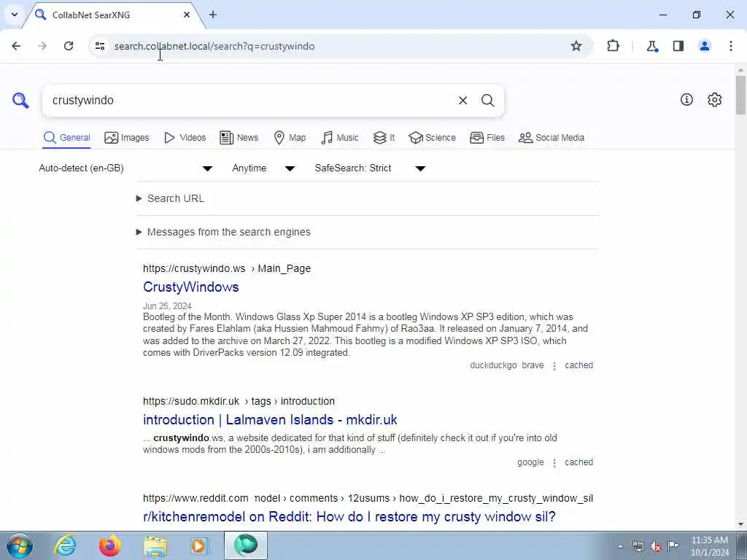Open Chrome Labs flask icon
The width and height of the screenshot is (747, 560).
coord(651,46)
